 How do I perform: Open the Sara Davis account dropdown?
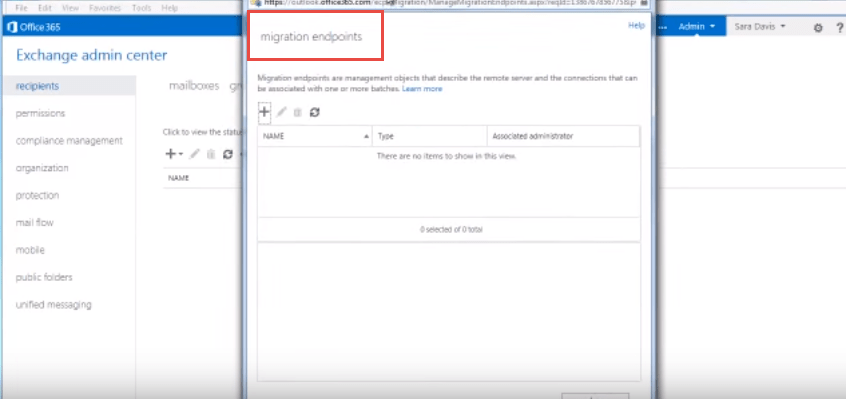760,26
